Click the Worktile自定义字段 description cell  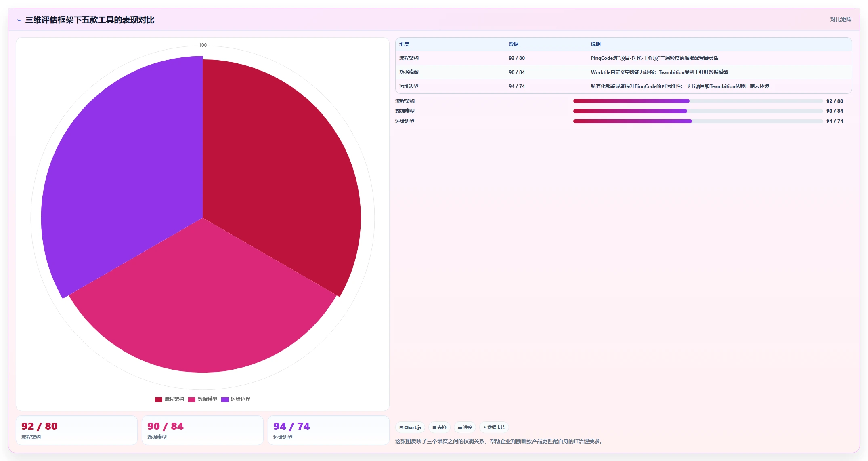660,72
